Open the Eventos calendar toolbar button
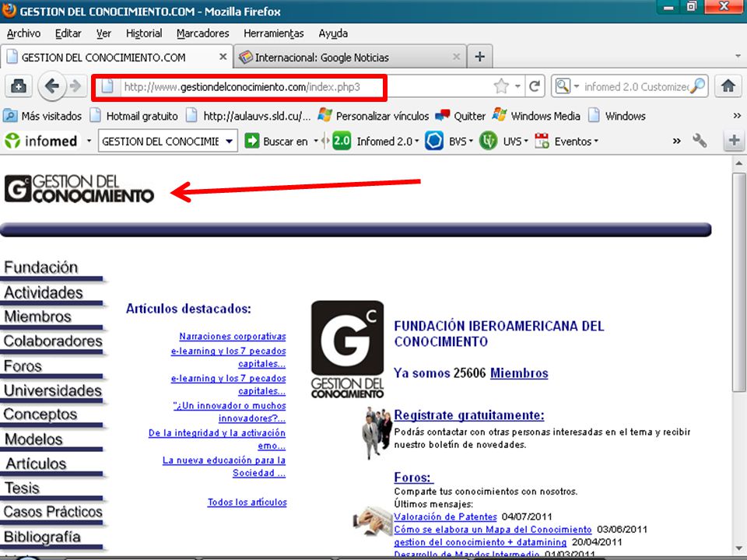Image resolution: width=747 pixels, height=560 pixels. (566, 141)
